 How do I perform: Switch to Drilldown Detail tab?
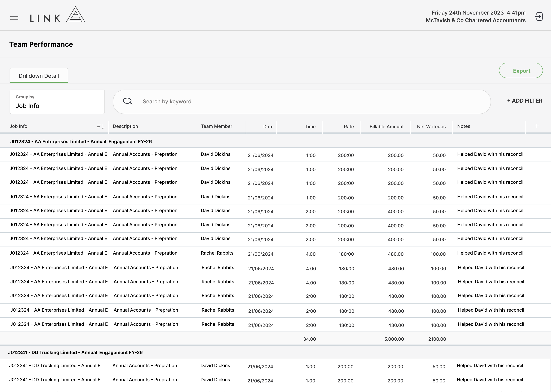pyautogui.click(x=39, y=76)
